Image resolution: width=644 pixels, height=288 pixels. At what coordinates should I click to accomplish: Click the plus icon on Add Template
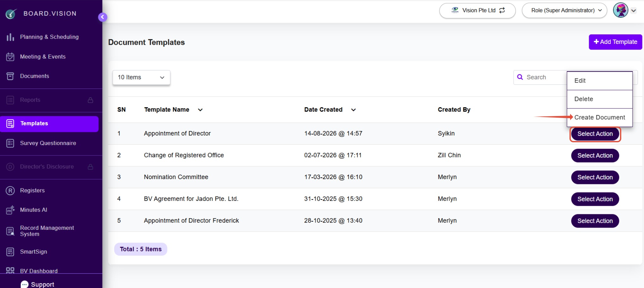(x=596, y=42)
